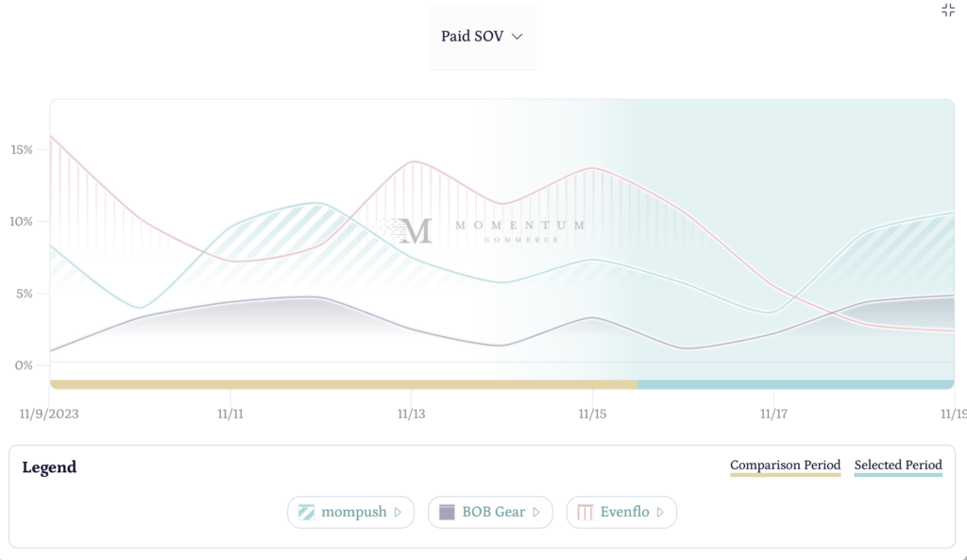The width and height of the screenshot is (967, 560).
Task: Open the Paid SOV metric dropdown
Action: tap(482, 37)
